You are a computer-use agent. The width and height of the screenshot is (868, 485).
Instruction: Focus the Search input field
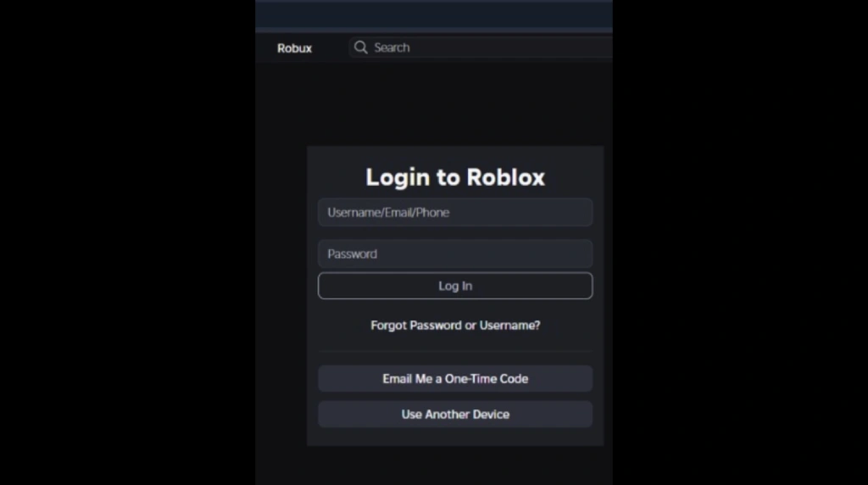(481, 47)
